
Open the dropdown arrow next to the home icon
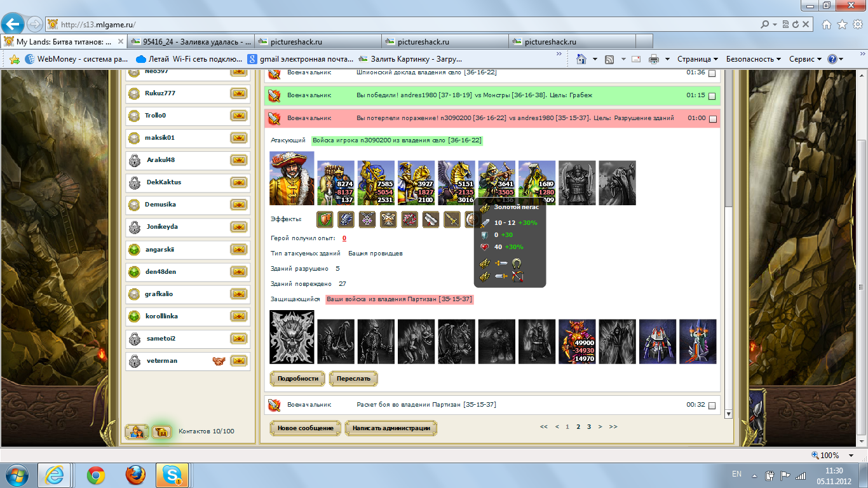coord(595,59)
